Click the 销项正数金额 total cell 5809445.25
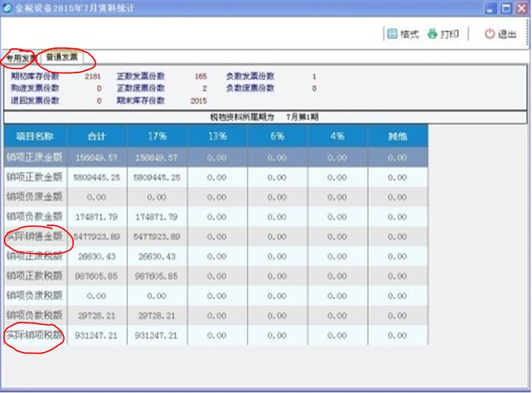532x393 pixels. click(x=97, y=178)
